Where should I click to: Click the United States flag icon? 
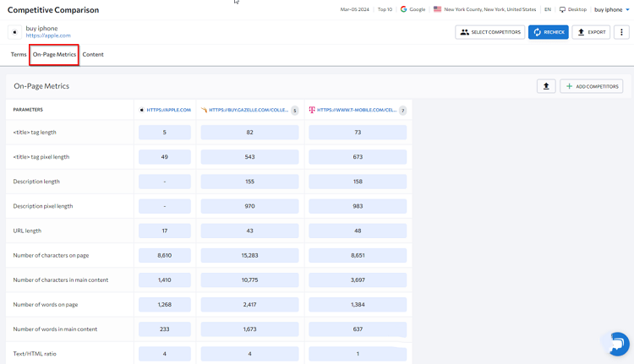pyautogui.click(x=438, y=9)
